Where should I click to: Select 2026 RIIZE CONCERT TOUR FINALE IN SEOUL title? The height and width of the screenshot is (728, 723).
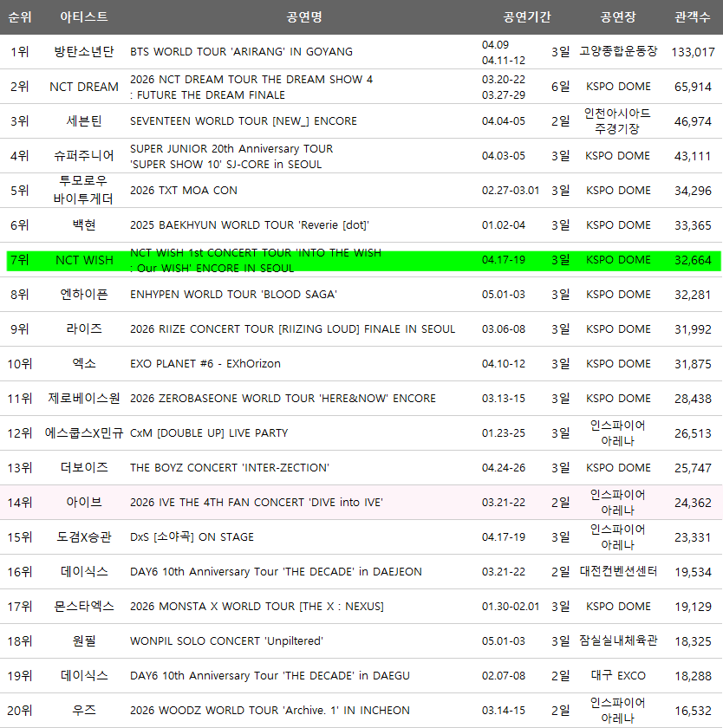pos(292,329)
